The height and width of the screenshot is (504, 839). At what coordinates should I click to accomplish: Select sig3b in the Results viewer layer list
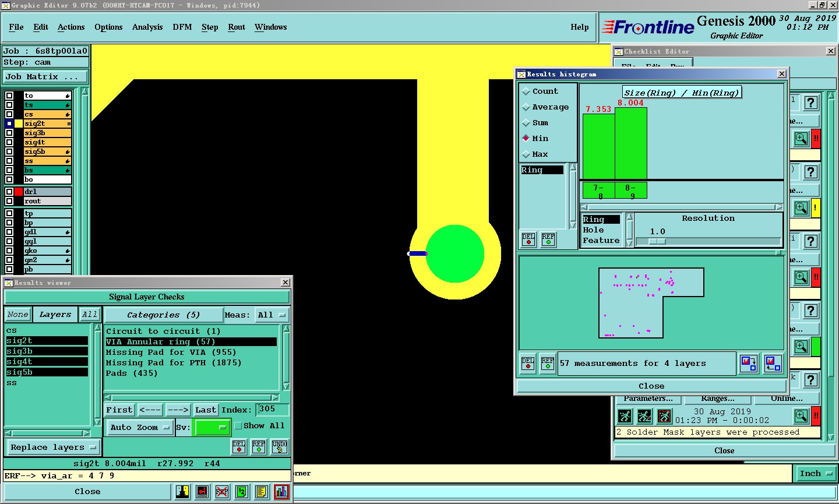[47, 351]
